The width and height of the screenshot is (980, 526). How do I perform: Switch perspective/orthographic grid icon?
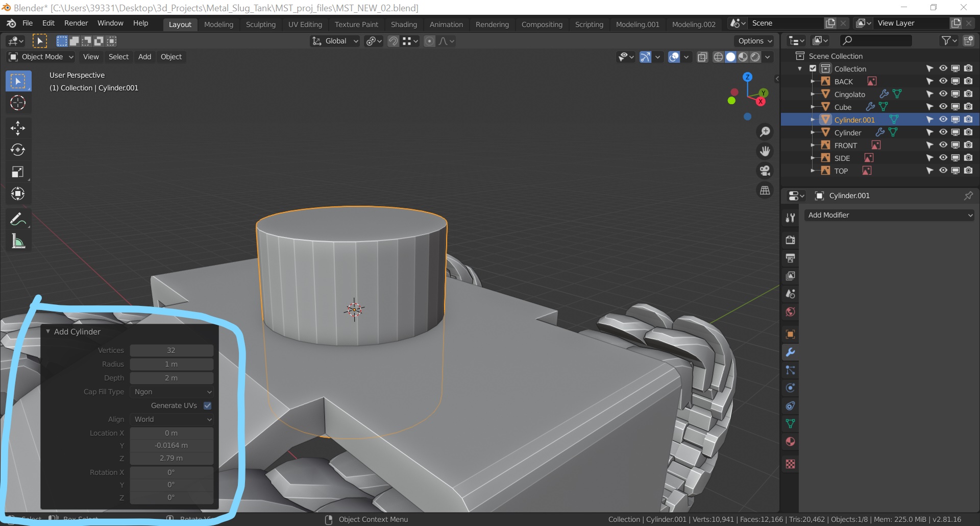click(x=765, y=190)
